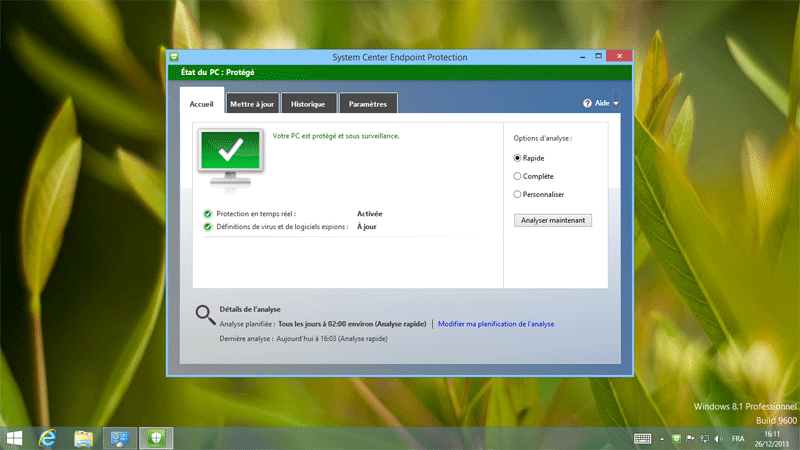Open Modifier ma planification de l'analyse link

pos(496,324)
